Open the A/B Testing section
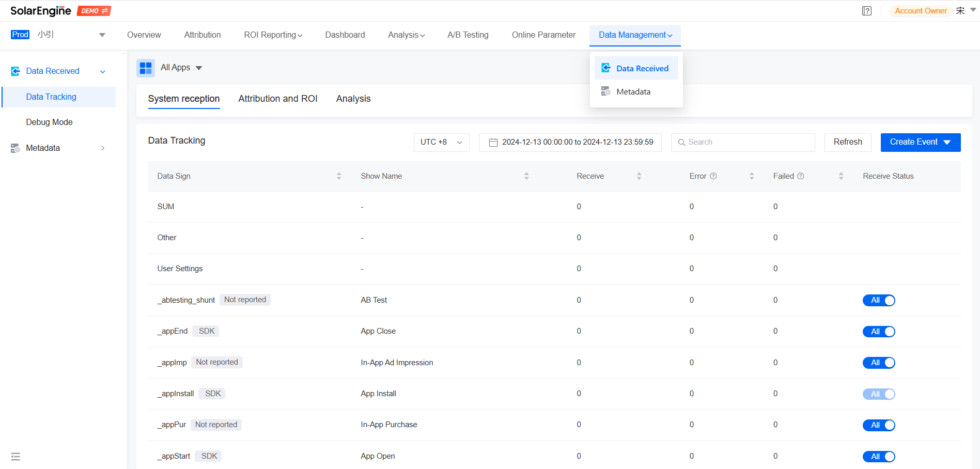980x469 pixels. click(468, 35)
